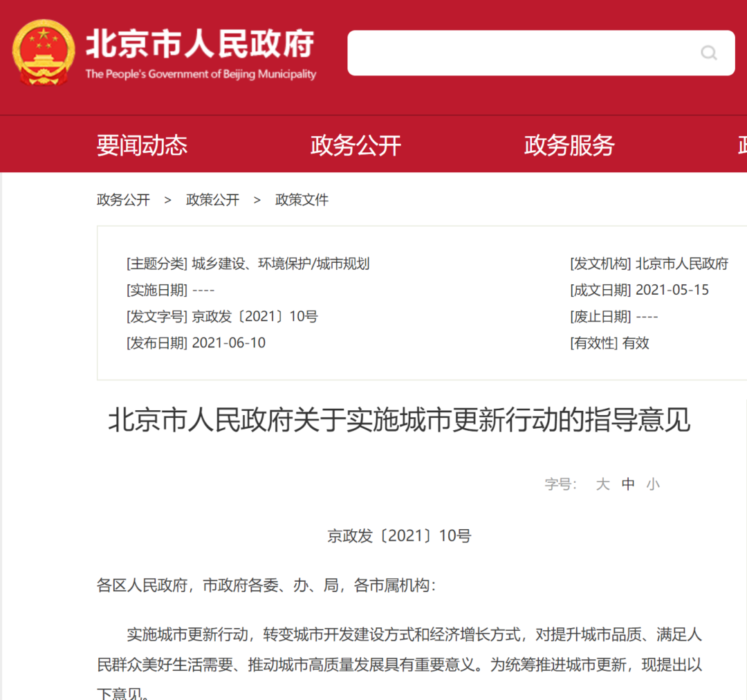Click the 发布日期 2021-06-10 field
Screen dimensions: 747x700
(x=228, y=343)
